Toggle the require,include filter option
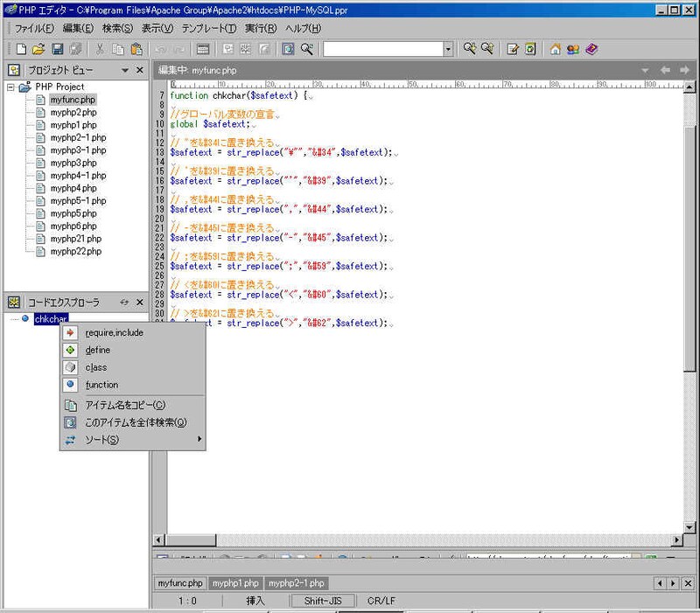Image resolution: width=700 pixels, height=613 pixels. 114,332
